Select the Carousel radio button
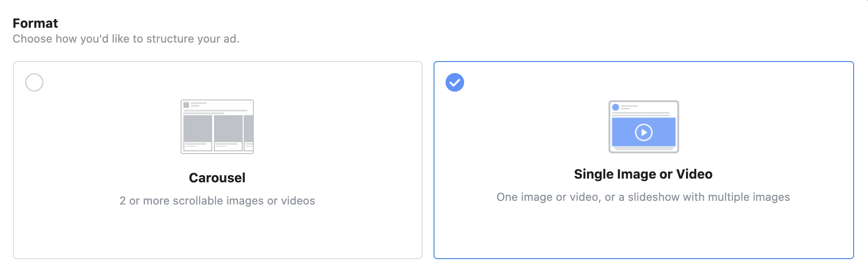Screen dimensions: 868x273 [x=34, y=82]
